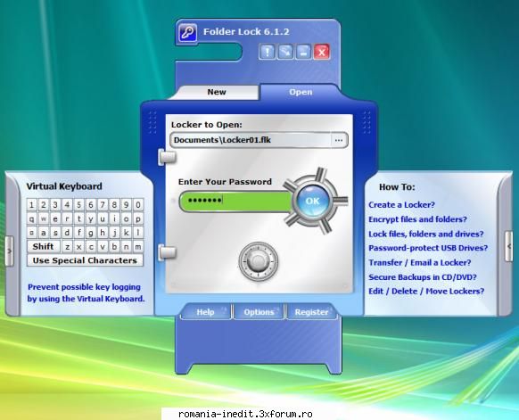Click the q key on virtual keyboard
Image resolution: width=519 pixels, height=420 pixels.
[32, 218]
